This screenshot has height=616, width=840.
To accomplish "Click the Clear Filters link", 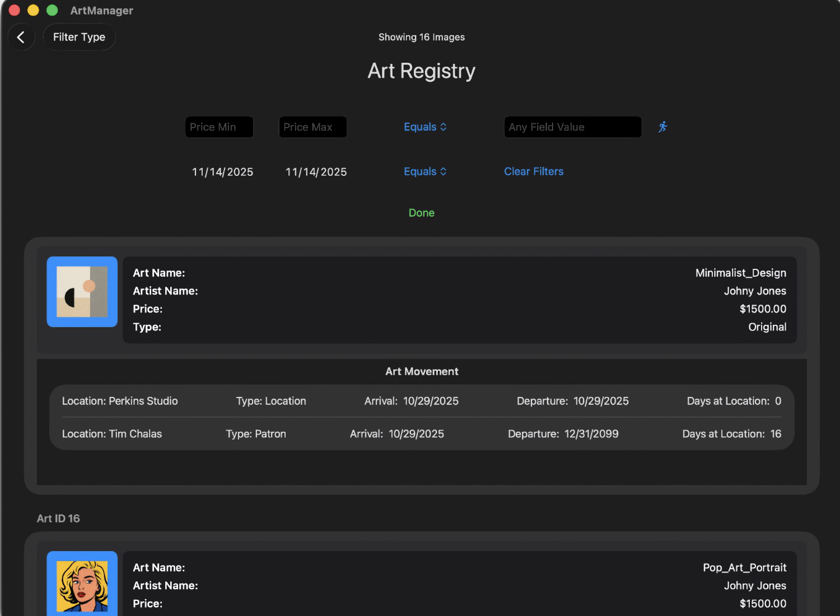I will 533,172.
